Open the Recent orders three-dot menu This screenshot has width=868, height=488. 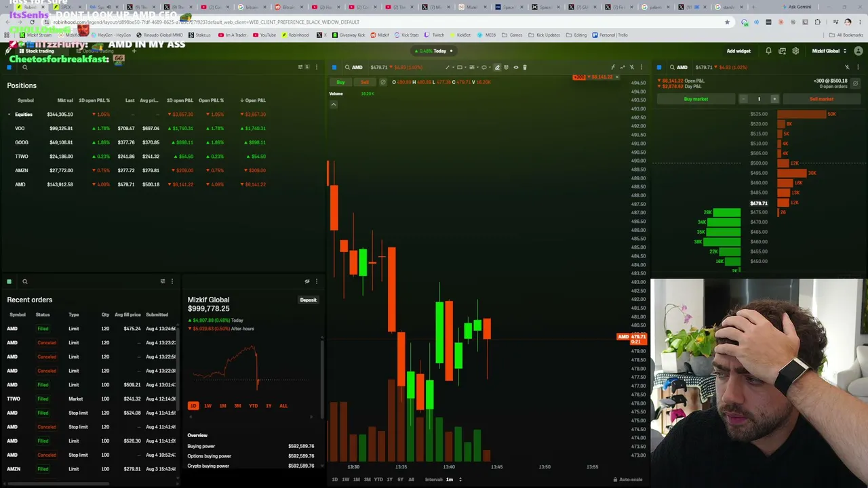172,281
